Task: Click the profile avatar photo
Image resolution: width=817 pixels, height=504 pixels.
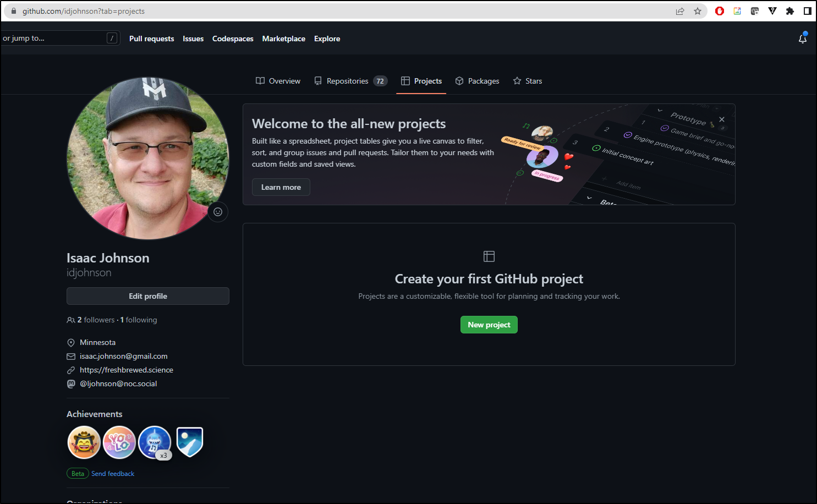Action: 148,158
